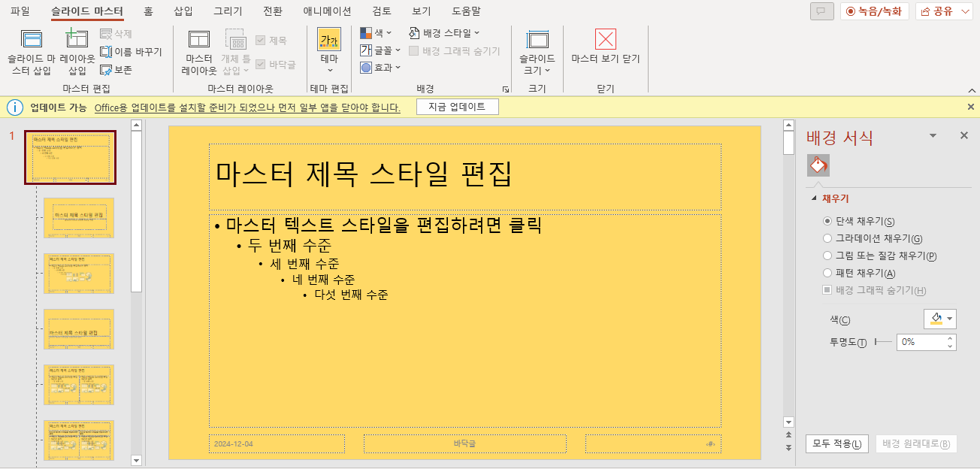Viewport: 980px width, 469px height.
Task: Click the 지금 업데이트 button
Action: coord(457,107)
